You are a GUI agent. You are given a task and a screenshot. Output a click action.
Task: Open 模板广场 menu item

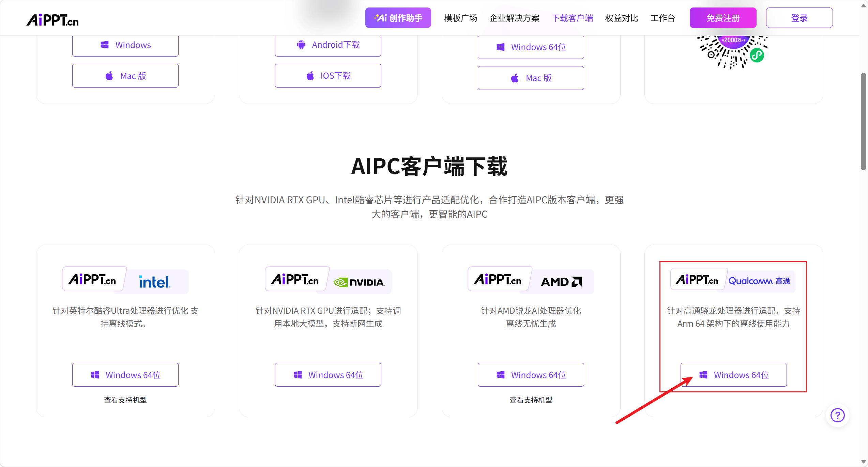coord(460,18)
